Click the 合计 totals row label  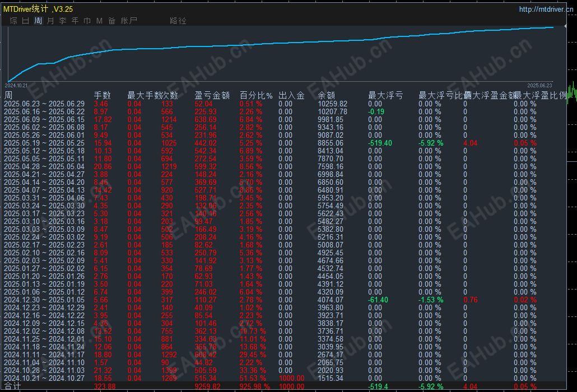(x=12, y=386)
